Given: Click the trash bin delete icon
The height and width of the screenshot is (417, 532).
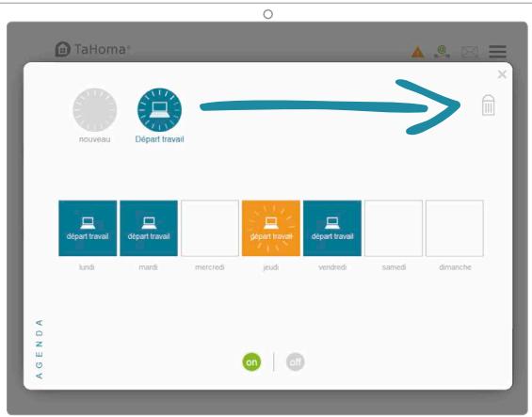Looking at the screenshot, I should pyautogui.click(x=489, y=105).
